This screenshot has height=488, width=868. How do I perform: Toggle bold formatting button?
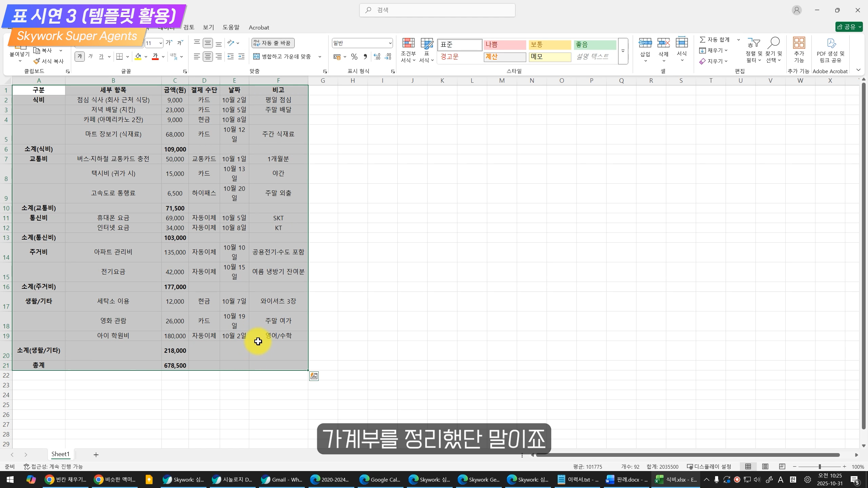pyautogui.click(x=80, y=57)
